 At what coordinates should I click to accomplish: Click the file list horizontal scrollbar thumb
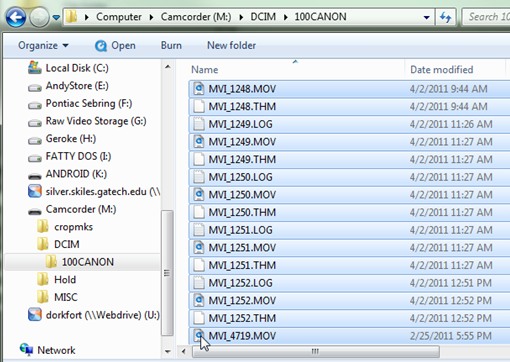(315, 351)
